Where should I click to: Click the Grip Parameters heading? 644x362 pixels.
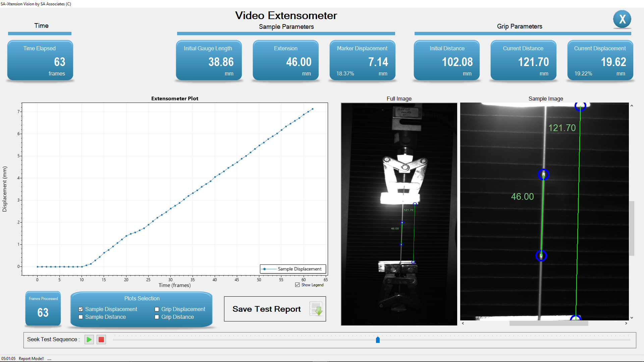coord(520,26)
